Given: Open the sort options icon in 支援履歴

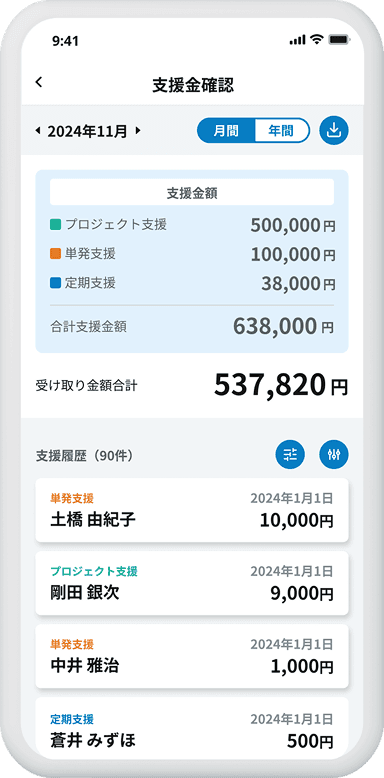Looking at the screenshot, I should pyautogui.click(x=290, y=454).
